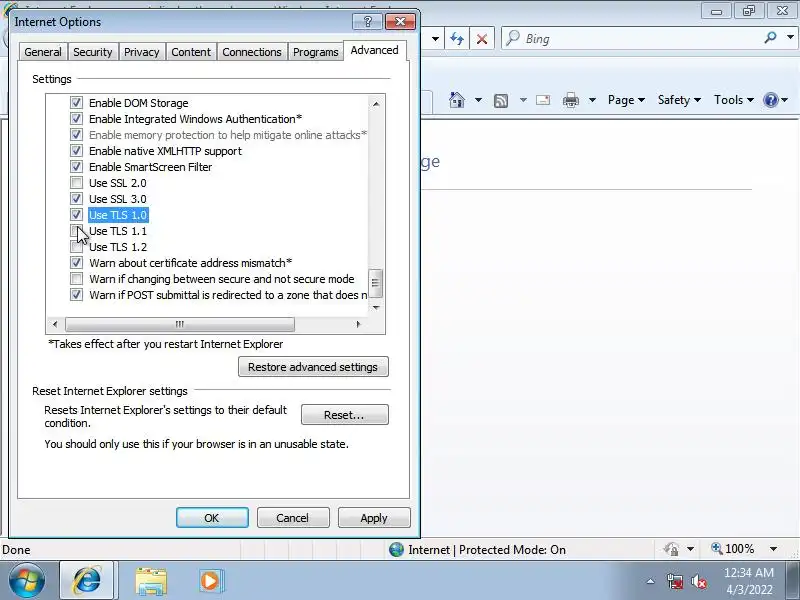Open the Windows Start orb
Image resolution: width=800 pixels, height=600 pixels.
click(27, 581)
